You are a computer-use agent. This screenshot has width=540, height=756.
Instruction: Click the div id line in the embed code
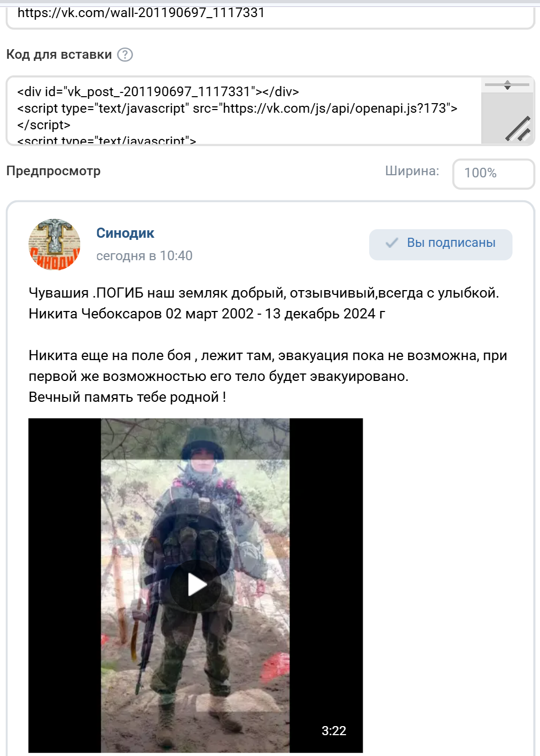click(158, 91)
